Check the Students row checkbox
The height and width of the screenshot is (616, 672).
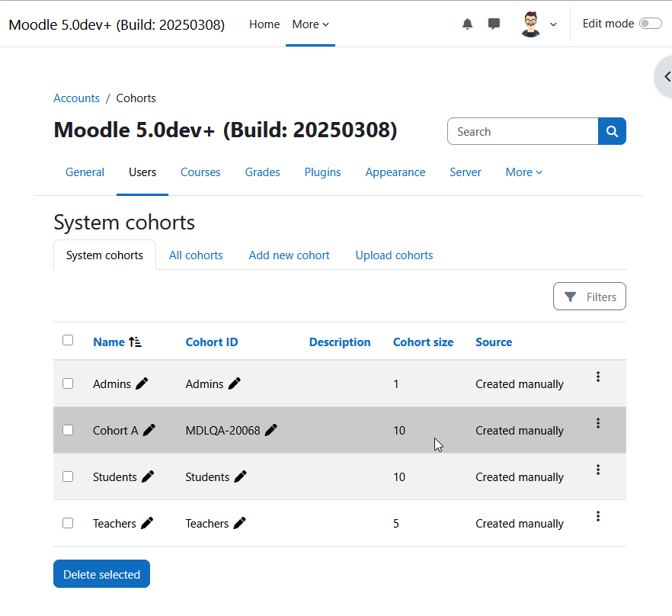pos(68,476)
